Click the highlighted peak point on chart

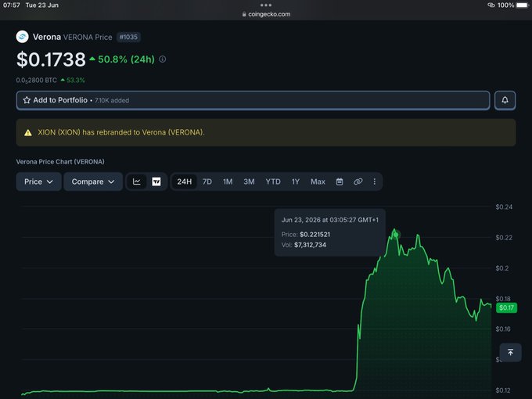pyautogui.click(x=396, y=235)
